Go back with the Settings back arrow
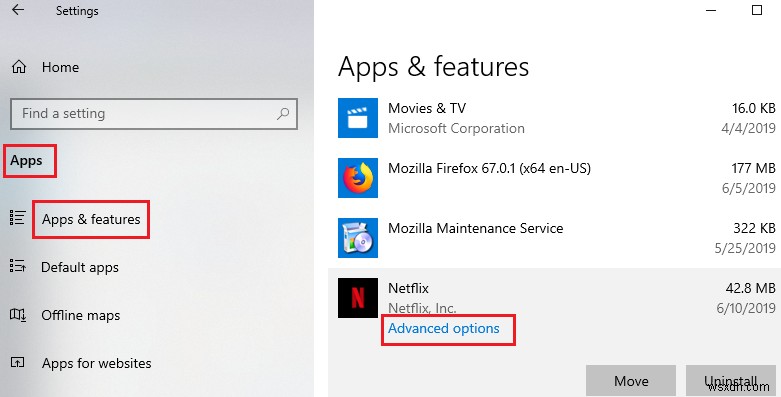 click(x=18, y=10)
